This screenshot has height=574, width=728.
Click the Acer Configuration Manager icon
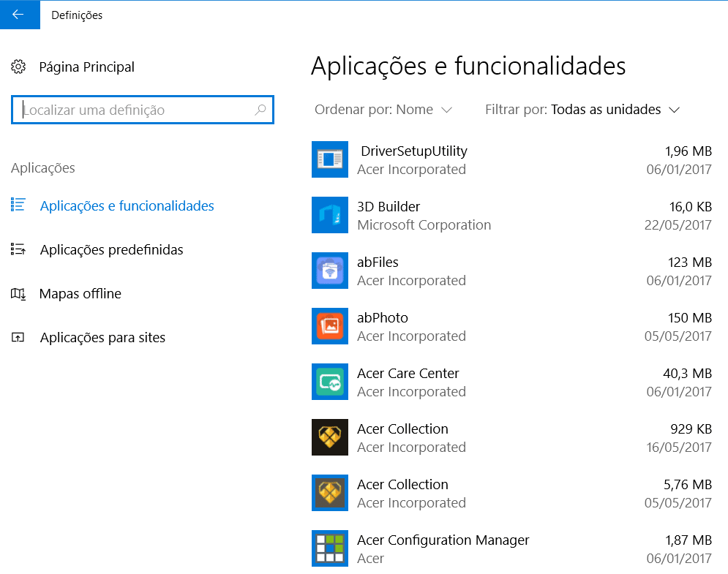330,548
